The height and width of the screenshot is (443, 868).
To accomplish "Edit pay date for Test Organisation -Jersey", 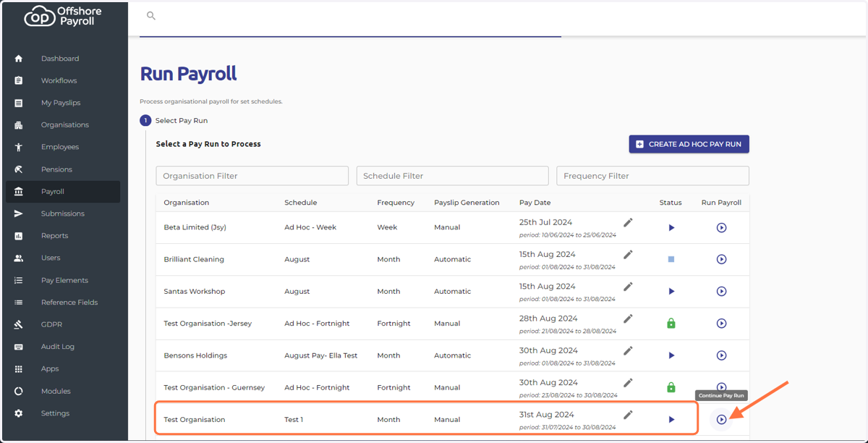I will 628,318.
